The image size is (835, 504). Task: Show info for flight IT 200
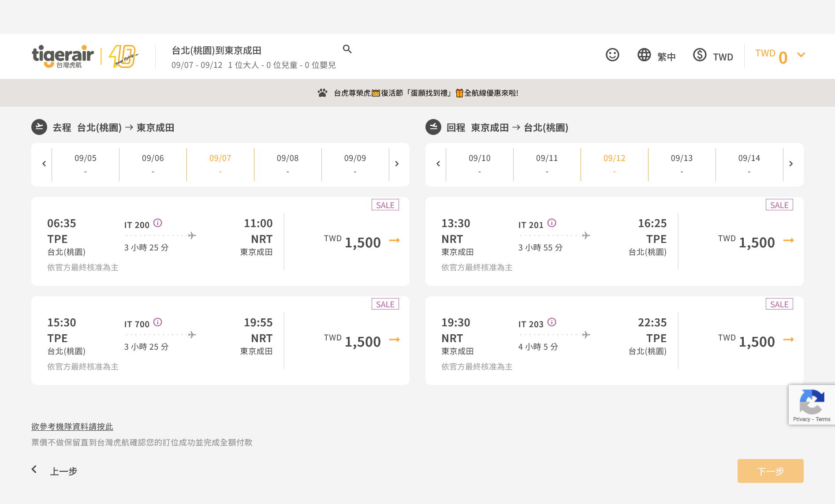coord(157,223)
